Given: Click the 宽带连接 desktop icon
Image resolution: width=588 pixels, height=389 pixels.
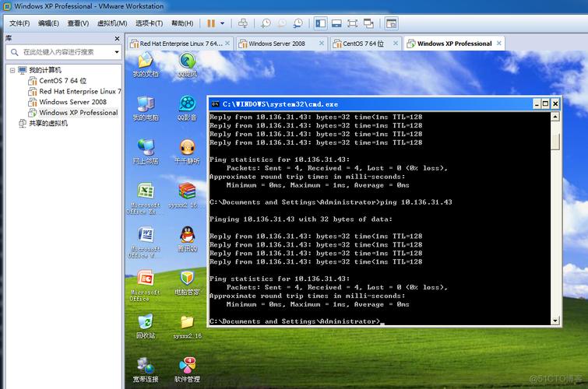Looking at the screenshot, I should coord(146,370).
